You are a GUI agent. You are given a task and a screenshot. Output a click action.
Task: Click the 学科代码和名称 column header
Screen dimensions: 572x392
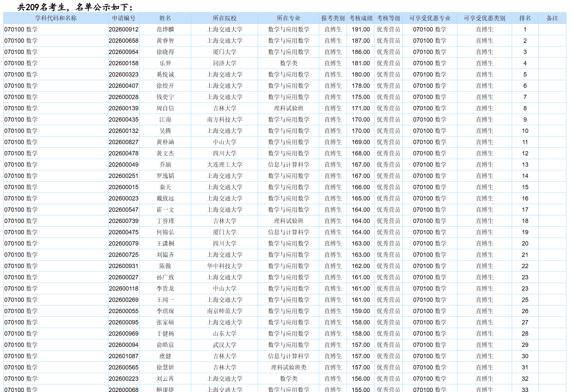(x=56, y=18)
